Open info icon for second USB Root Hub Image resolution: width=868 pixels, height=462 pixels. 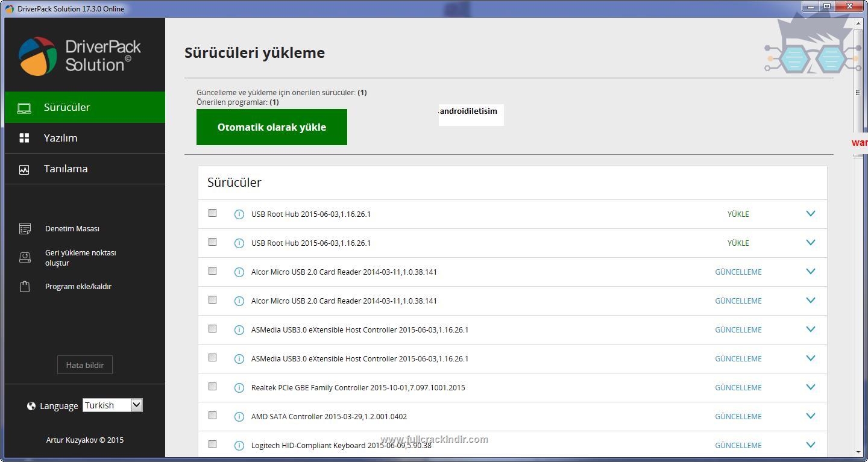(239, 243)
